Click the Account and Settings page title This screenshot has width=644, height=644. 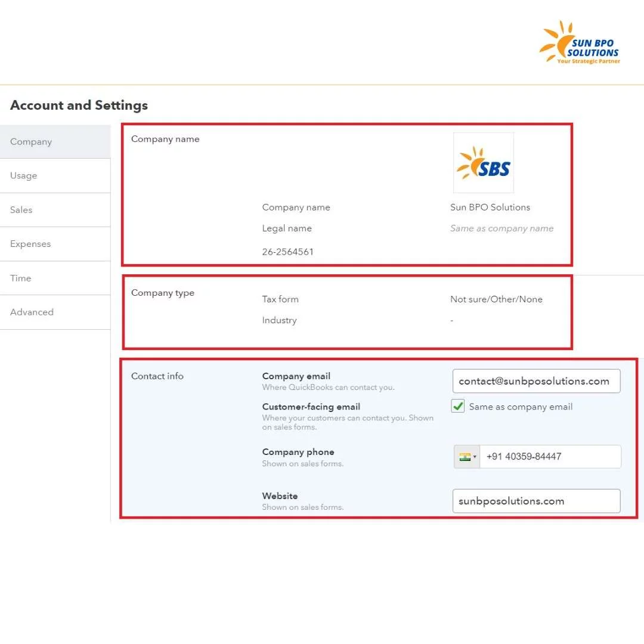(x=79, y=106)
